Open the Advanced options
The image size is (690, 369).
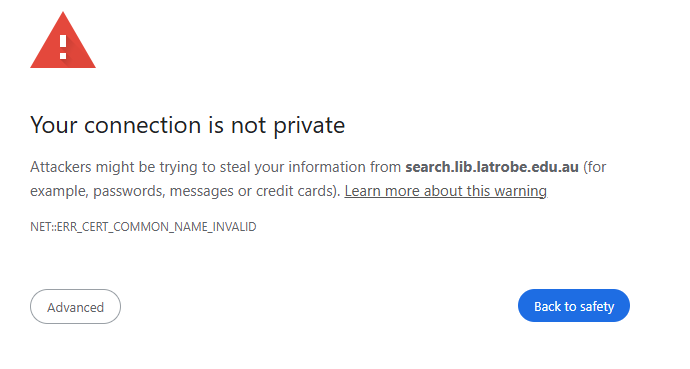75,307
